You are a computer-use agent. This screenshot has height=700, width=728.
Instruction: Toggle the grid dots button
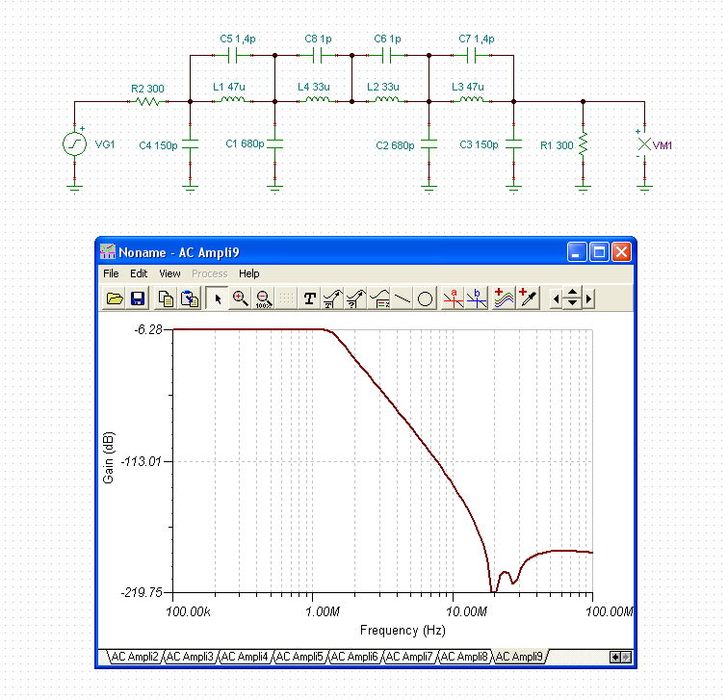coord(286,298)
